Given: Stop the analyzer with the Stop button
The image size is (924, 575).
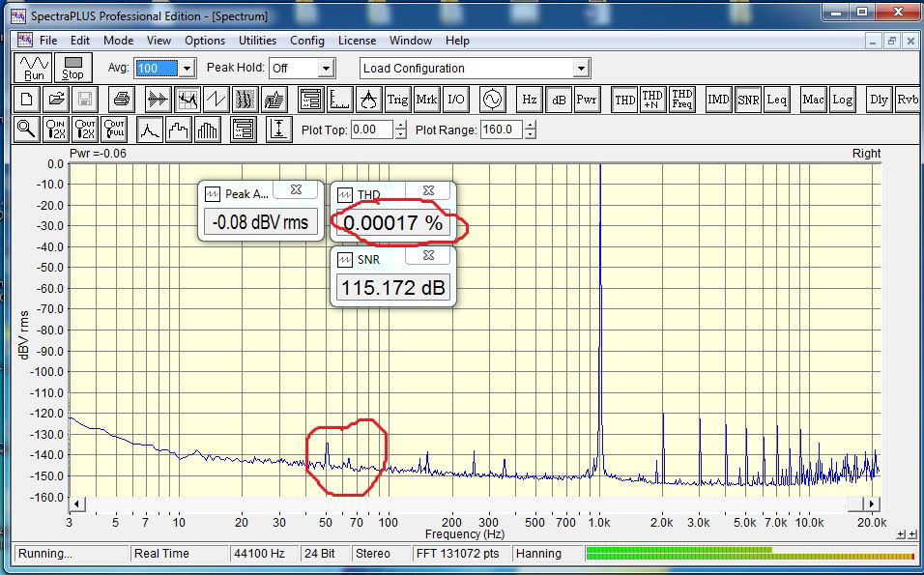Looking at the screenshot, I should (x=72, y=68).
